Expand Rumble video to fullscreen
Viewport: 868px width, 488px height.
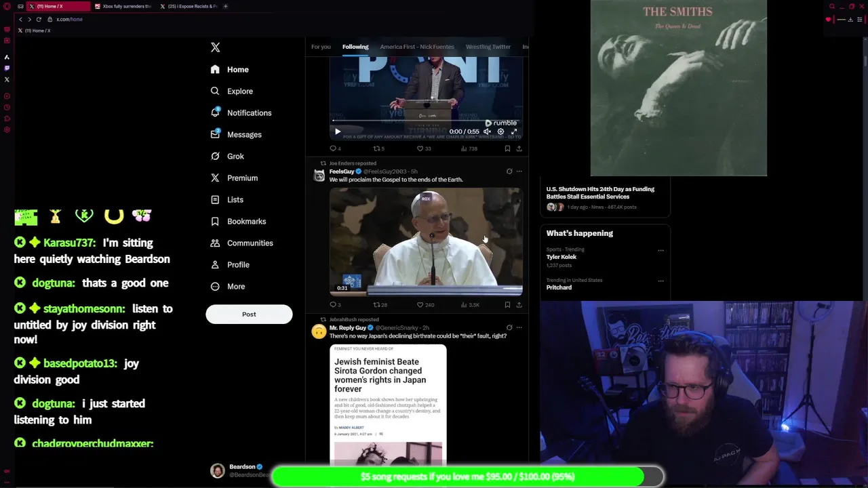pyautogui.click(x=514, y=131)
